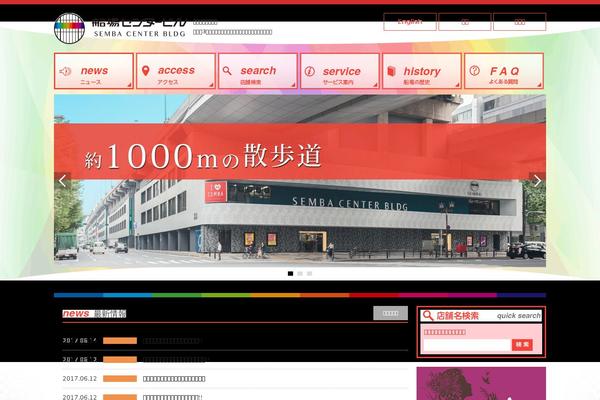Click the news heading label
Viewport: 600px width, 400px height.
click(94, 314)
